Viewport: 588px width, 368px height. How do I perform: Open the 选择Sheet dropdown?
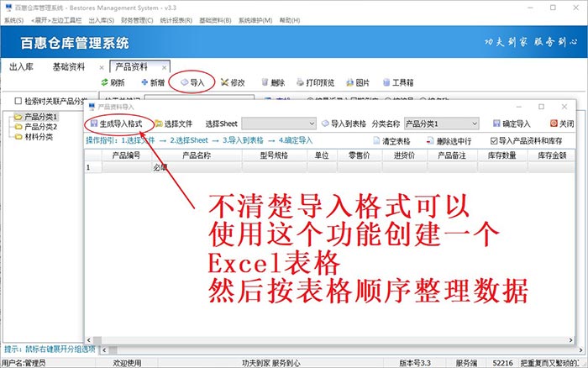coord(279,124)
